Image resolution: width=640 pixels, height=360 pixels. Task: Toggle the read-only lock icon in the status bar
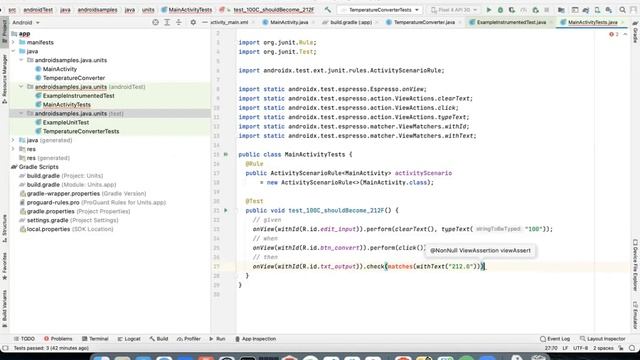tap(621, 348)
